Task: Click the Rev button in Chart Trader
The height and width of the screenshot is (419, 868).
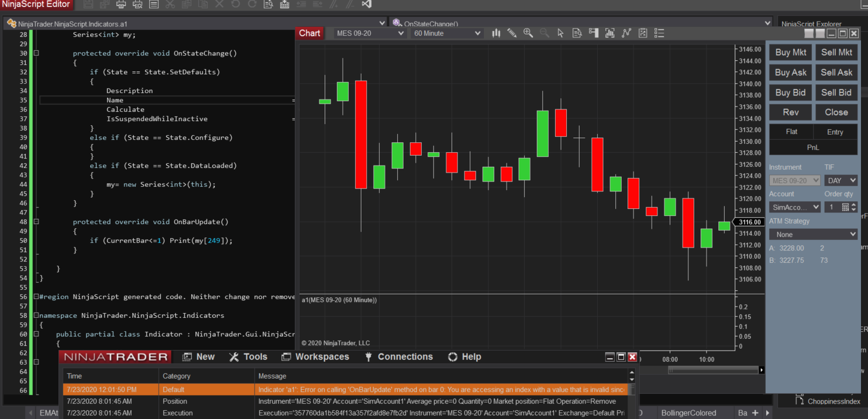Action: coord(790,112)
